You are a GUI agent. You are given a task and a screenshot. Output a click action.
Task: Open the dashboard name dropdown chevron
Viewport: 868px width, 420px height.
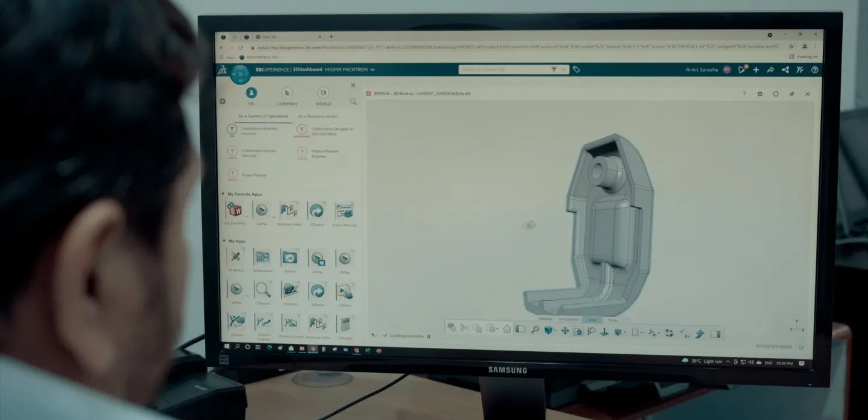click(373, 70)
